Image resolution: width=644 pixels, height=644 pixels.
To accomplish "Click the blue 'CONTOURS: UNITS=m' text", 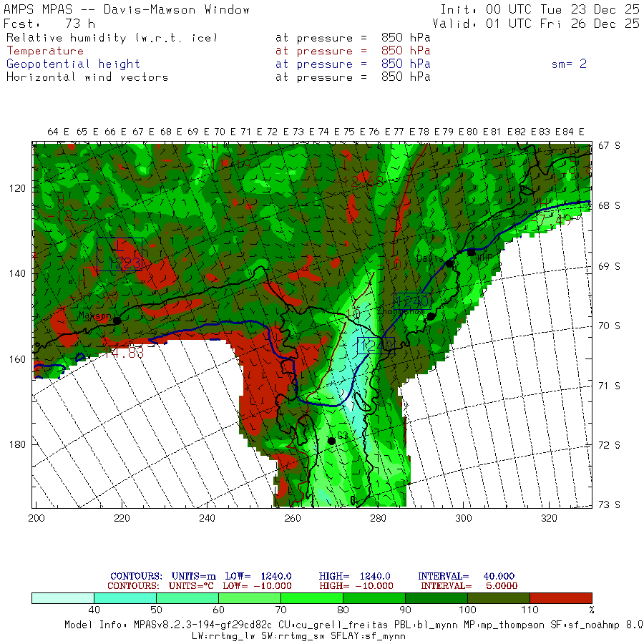I will pos(163,576).
